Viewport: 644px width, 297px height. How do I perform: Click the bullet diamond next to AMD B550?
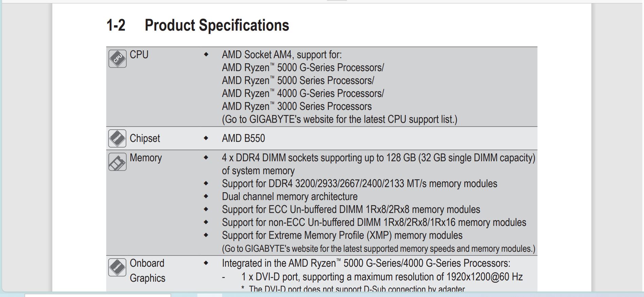(x=206, y=138)
